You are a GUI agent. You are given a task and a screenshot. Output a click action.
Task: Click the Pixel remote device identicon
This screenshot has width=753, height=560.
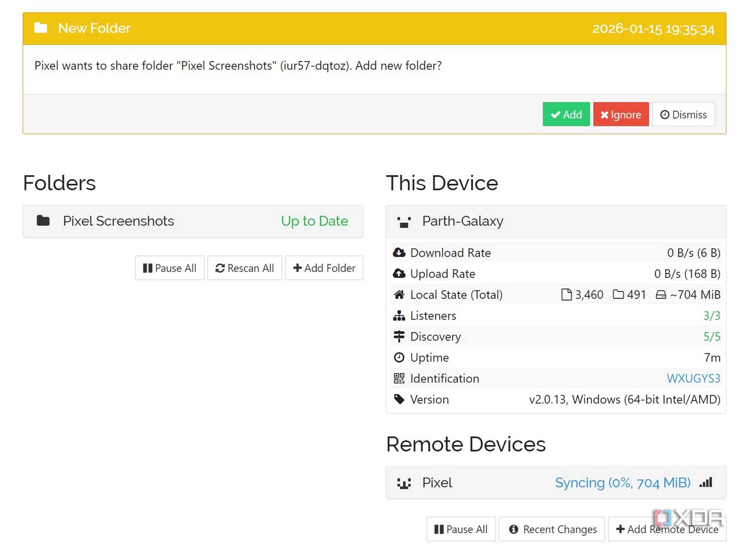click(x=404, y=483)
